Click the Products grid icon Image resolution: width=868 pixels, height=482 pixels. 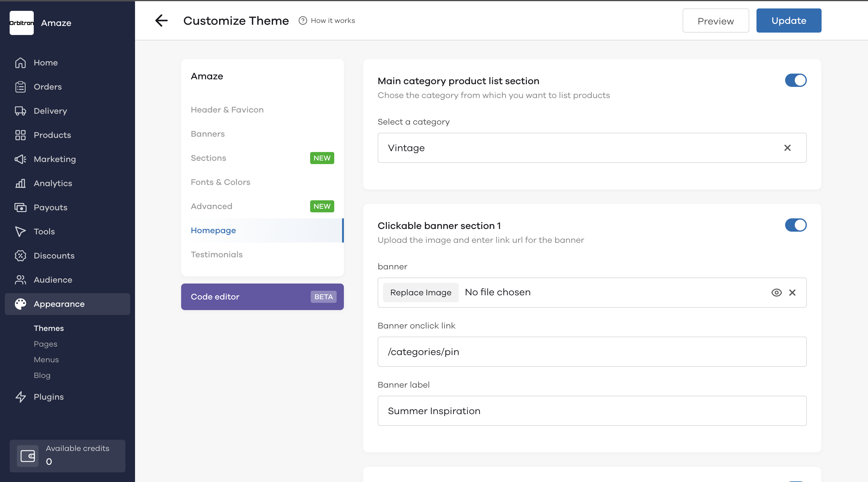coord(20,135)
